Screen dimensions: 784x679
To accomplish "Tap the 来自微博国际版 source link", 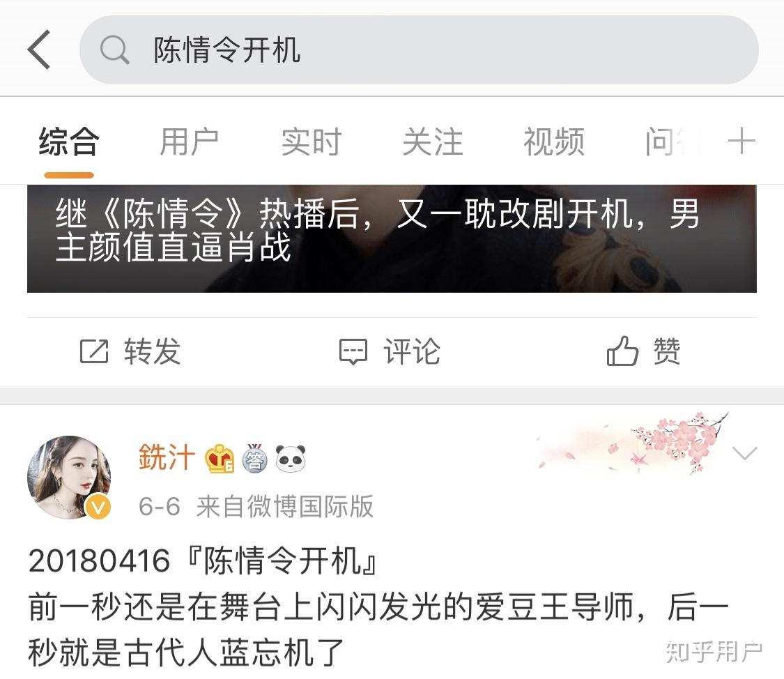I will [285, 506].
